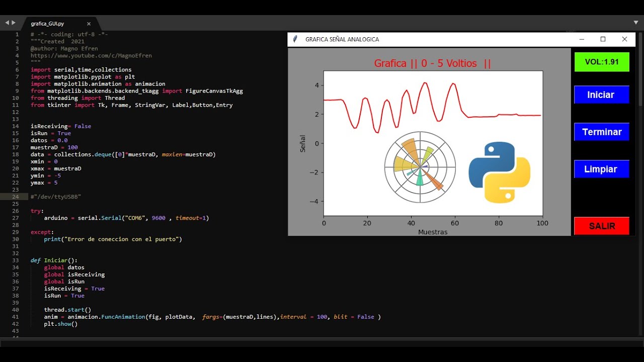The image size is (644, 362).
Task: Minimize the GRAFICA SEÑAL ANALOGICA window
Action: (x=582, y=39)
